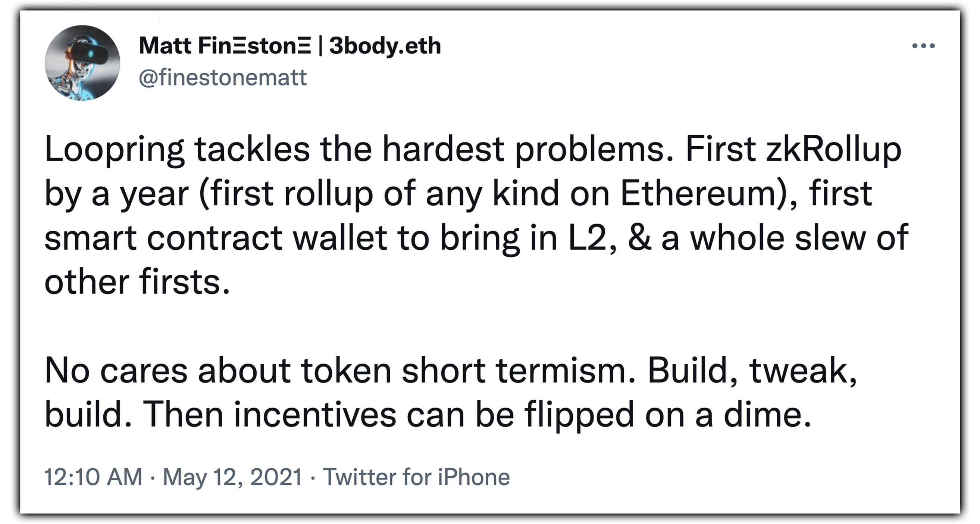Click the words 'Build, tweak,' in the tweet
Viewport: 980px width, 524px height.
tap(753, 371)
